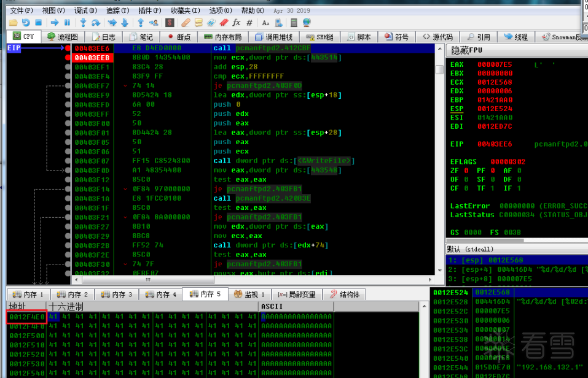The height and width of the screenshot is (378, 588).
Task: Switch to the 断点 tab
Action: point(179,37)
